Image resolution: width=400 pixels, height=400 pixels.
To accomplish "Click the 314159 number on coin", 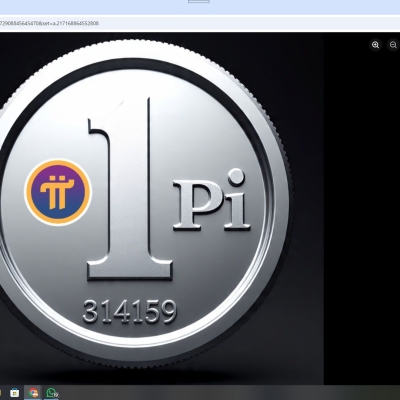I will pyautogui.click(x=129, y=311).
